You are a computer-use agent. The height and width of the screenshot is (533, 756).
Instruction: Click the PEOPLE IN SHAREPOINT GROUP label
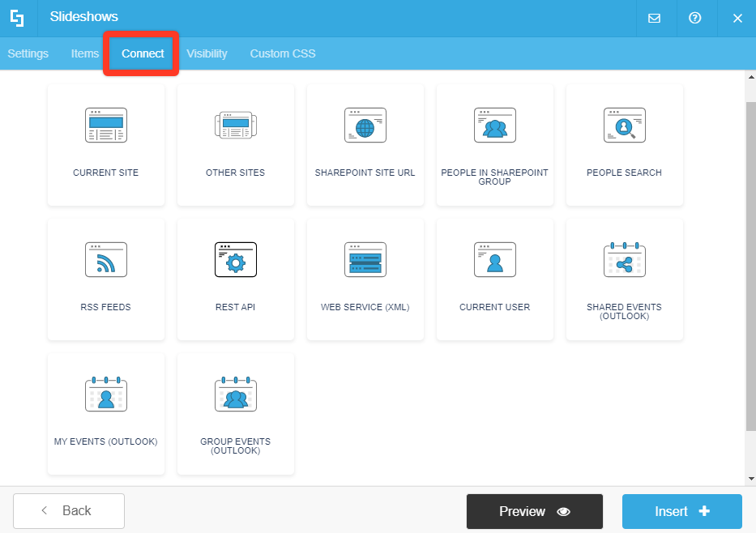tap(495, 177)
